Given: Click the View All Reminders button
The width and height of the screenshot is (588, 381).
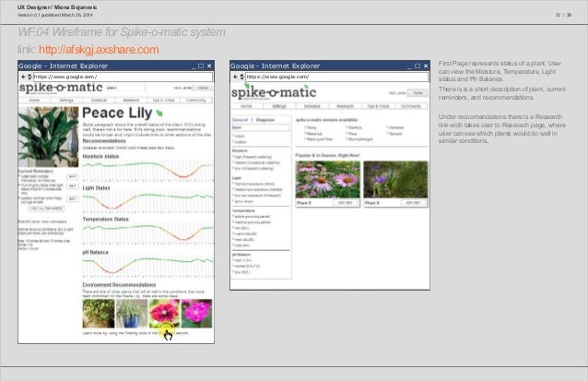Looking at the screenshot, I should click(46, 208).
